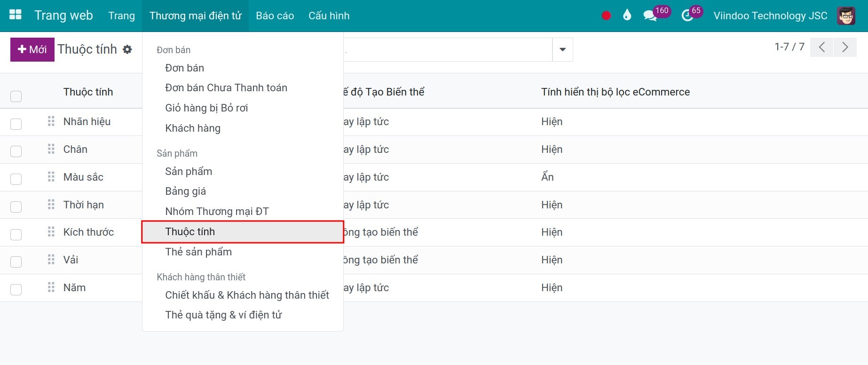Sort by Thuộc tính column header
This screenshot has width=868, height=365.
[88, 92]
